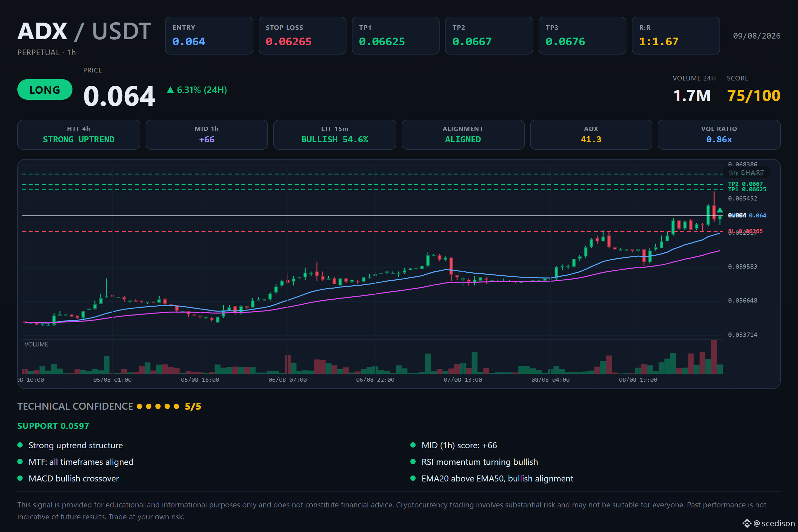This screenshot has width=798, height=532.
Task: Click the 07/08 13:00 time axis label
Action: [463, 380]
